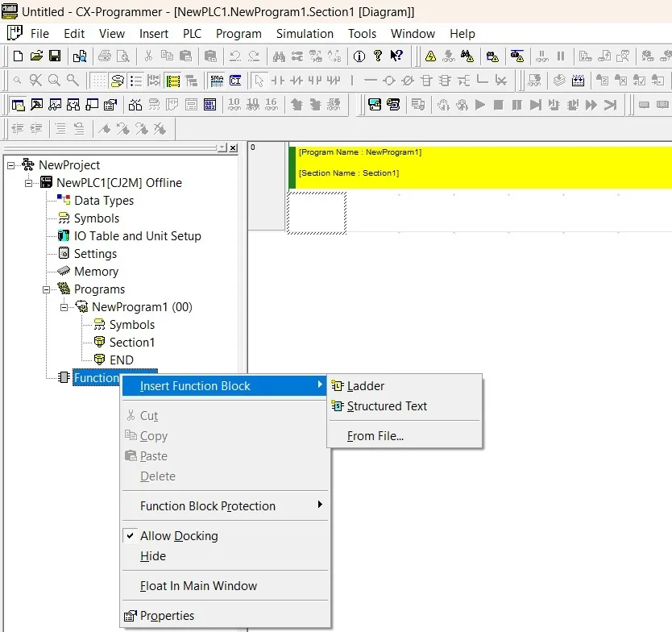This screenshot has height=632, width=672.
Task: Toggle the Output window hammer icon
Action: point(36,105)
